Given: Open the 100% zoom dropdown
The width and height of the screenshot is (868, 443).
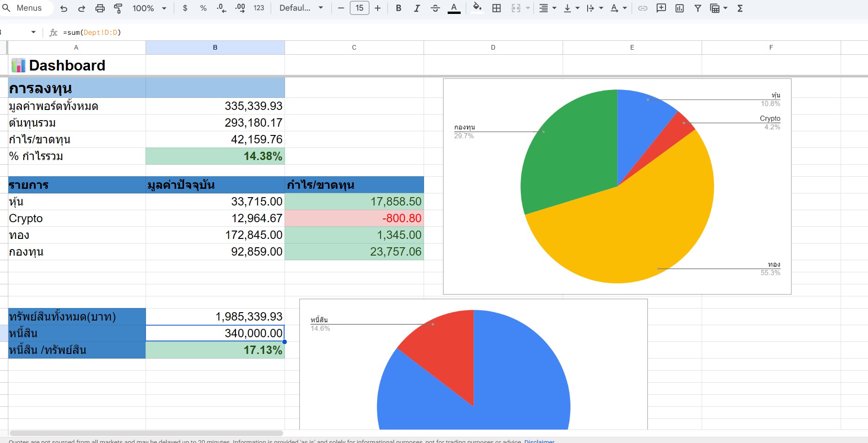Looking at the screenshot, I should pos(149,8).
